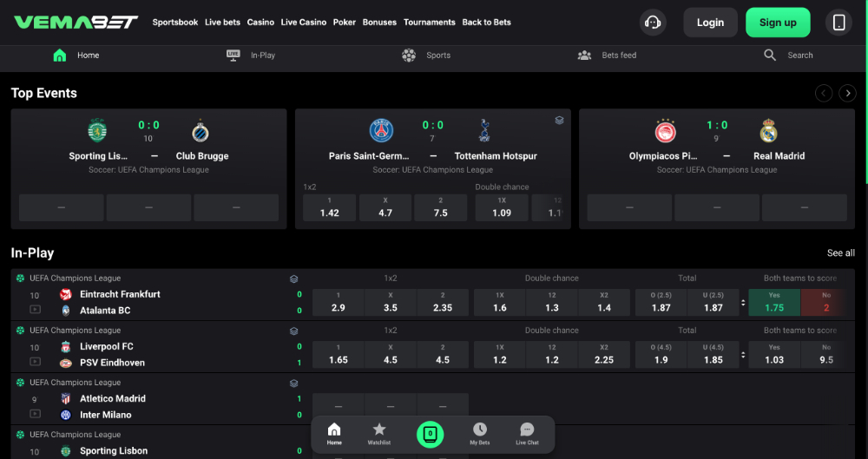The height and width of the screenshot is (459, 868).
Task: Click stream play icon for Eintracht Frankfurt match
Action: coord(35,310)
